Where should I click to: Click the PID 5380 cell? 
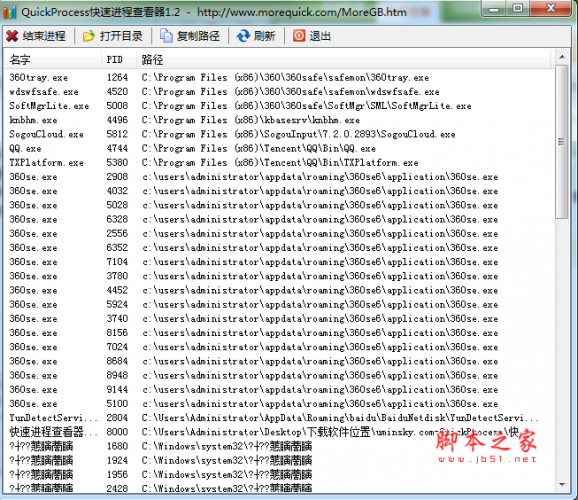coord(117,163)
